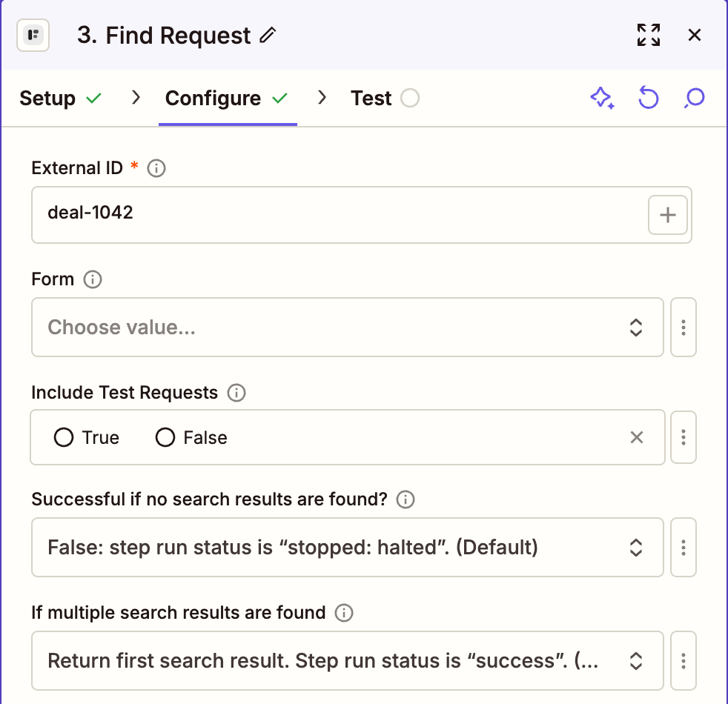Open the Form Choose value dropdown

pos(347,327)
